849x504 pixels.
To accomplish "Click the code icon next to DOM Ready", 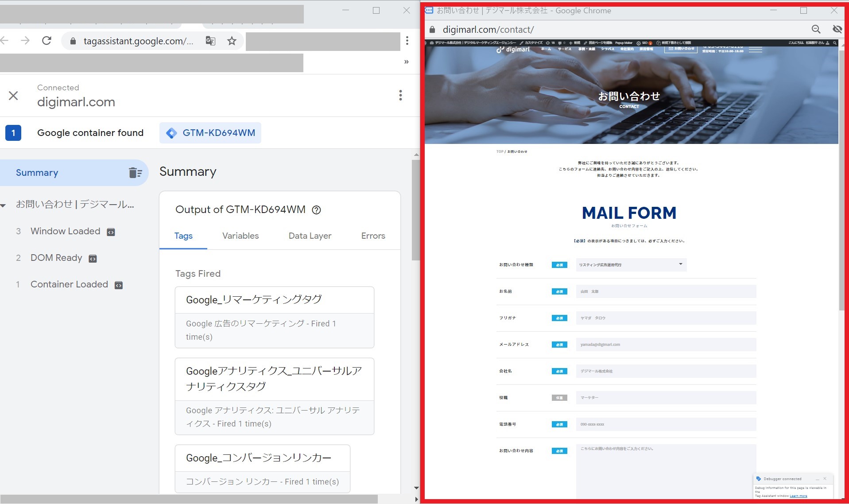I will (x=93, y=258).
